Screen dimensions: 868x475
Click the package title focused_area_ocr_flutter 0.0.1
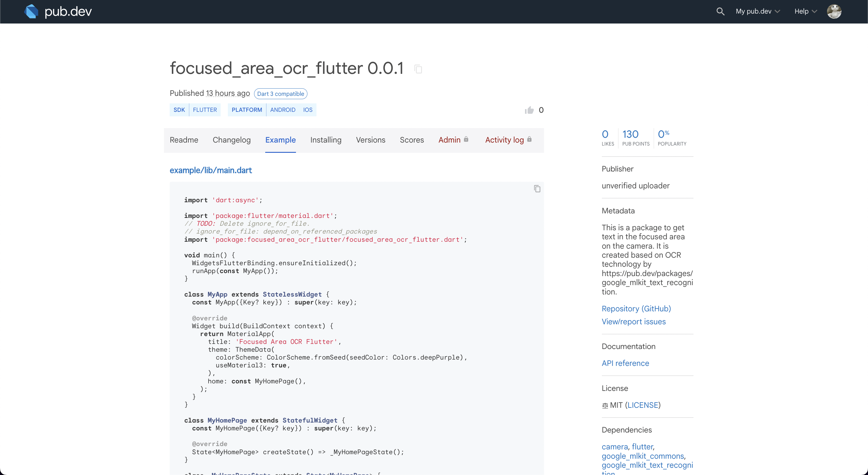[286, 68]
